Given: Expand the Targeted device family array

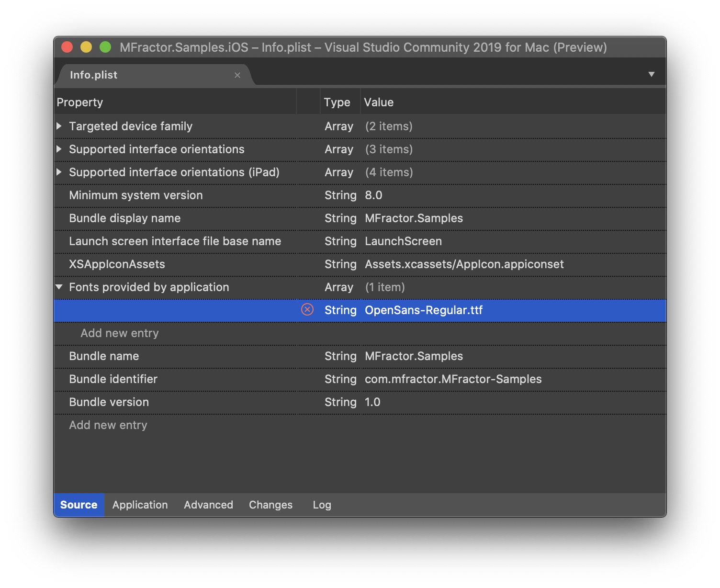Looking at the screenshot, I should coord(59,126).
